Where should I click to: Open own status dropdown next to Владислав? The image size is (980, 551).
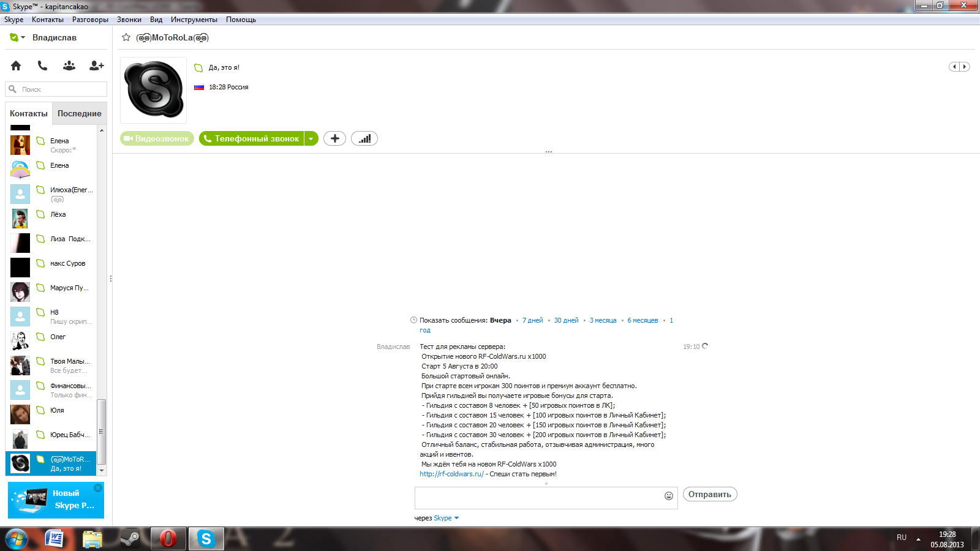pos(18,37)
